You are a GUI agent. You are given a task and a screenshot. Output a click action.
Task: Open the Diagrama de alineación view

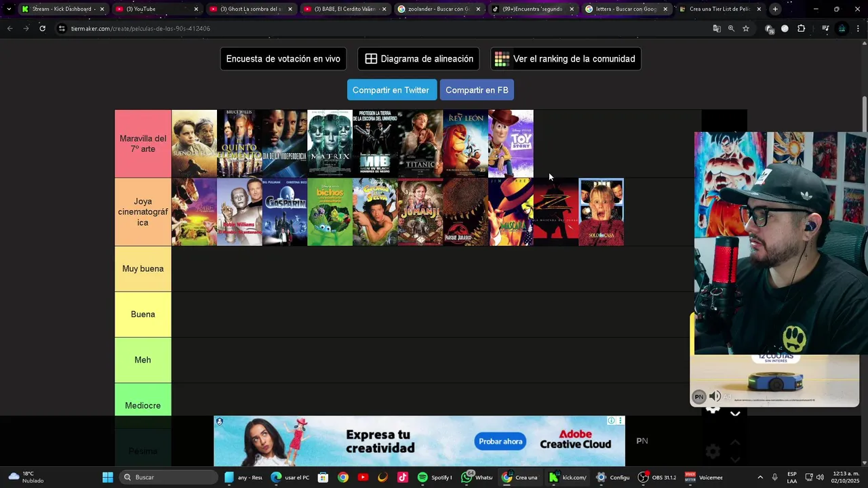click(418, 59)
